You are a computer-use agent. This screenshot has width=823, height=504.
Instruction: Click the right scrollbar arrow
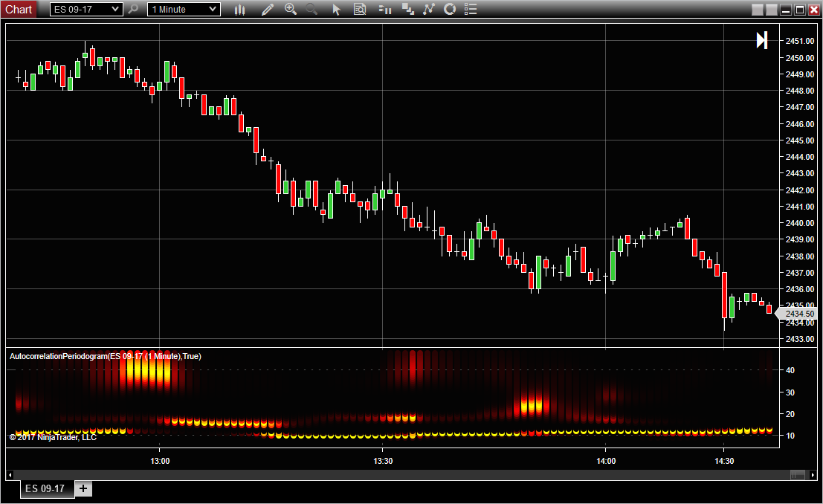[813, 475]
